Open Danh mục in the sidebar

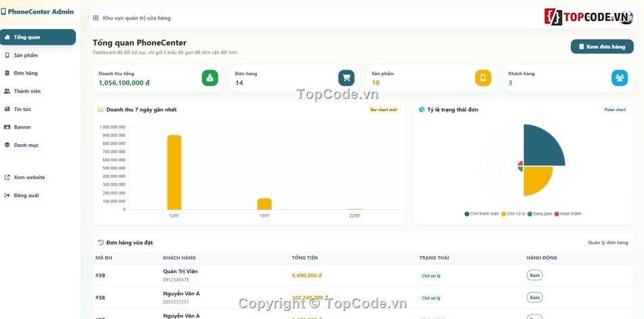[x=38, y=145]
